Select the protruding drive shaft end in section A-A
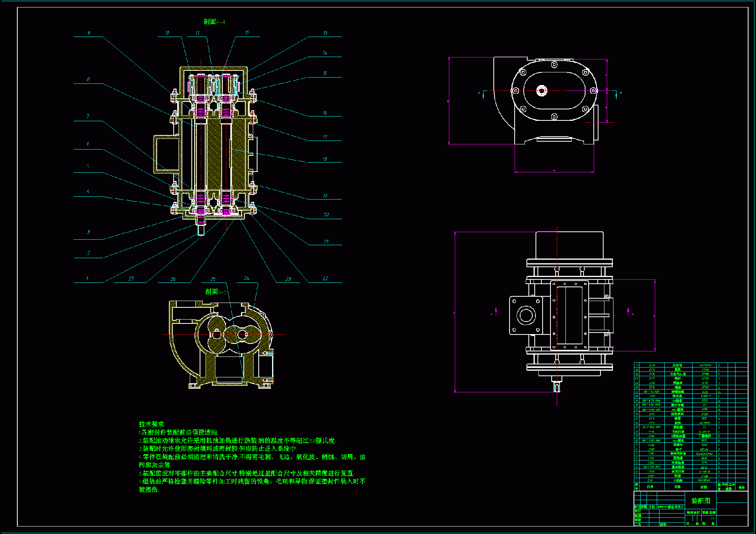The image size is (756, 534). 201,229
